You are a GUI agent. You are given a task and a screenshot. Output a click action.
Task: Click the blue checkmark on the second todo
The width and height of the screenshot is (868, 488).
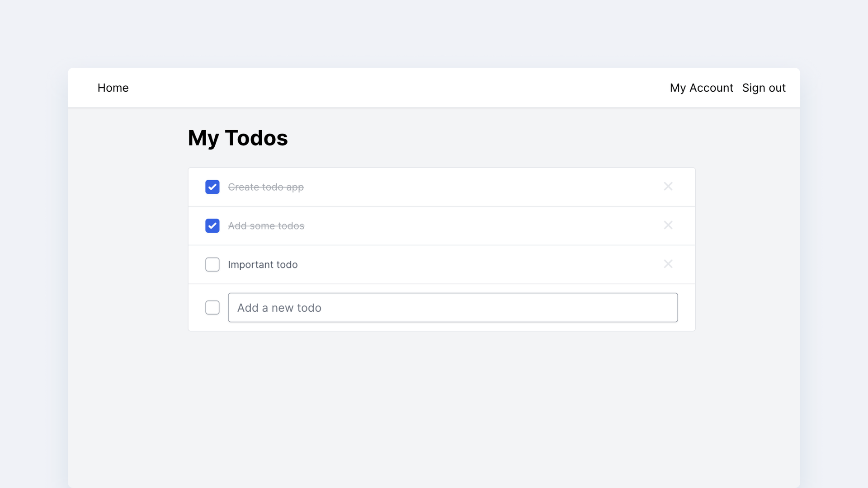[x=212, y=226]
